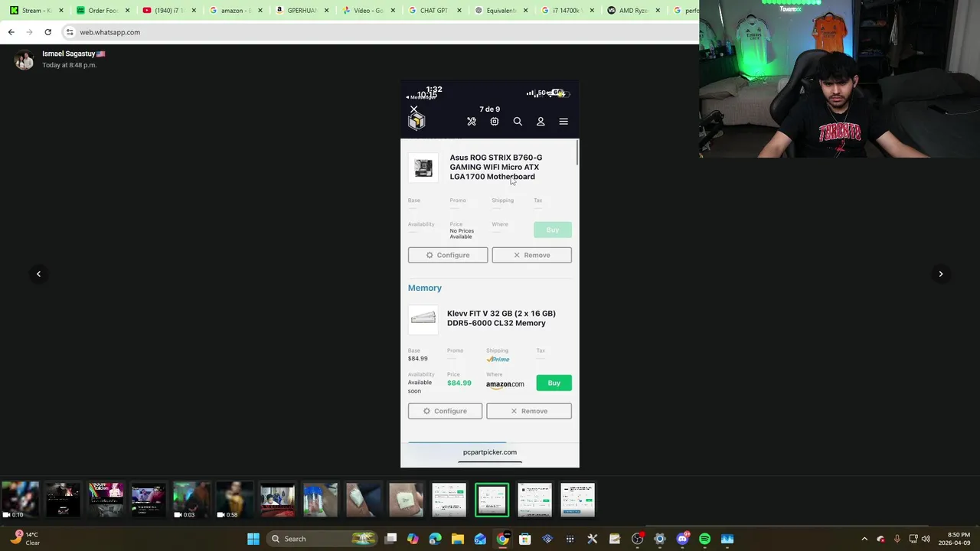
Task: Open Task View on the taskbar
Action: point(390,539)
